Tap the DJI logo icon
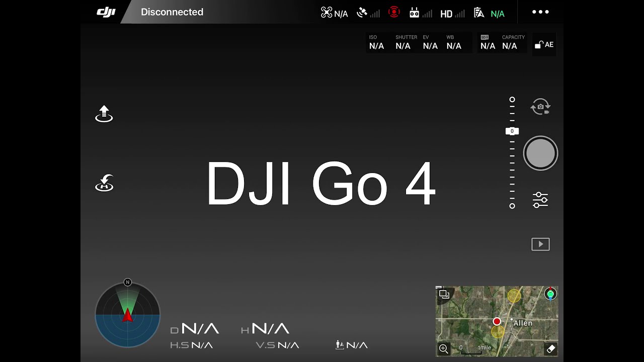644x362 pixels. point(106,12)
